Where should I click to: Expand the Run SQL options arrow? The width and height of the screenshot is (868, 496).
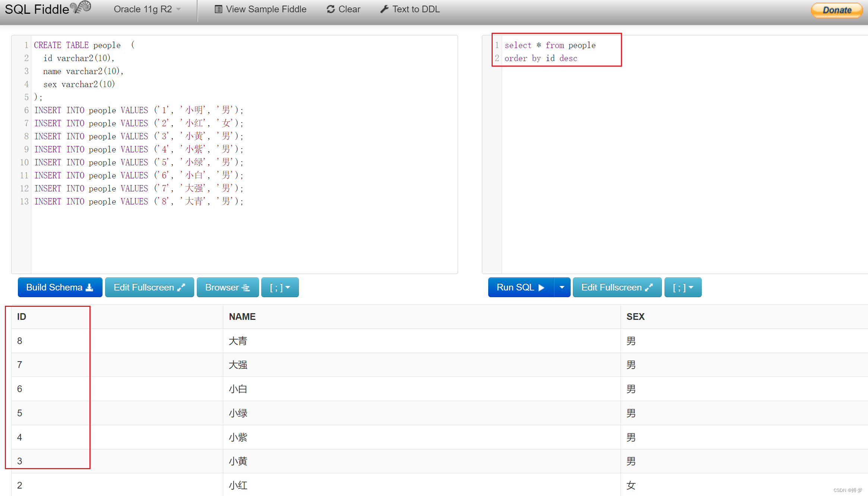pos(562,287)
